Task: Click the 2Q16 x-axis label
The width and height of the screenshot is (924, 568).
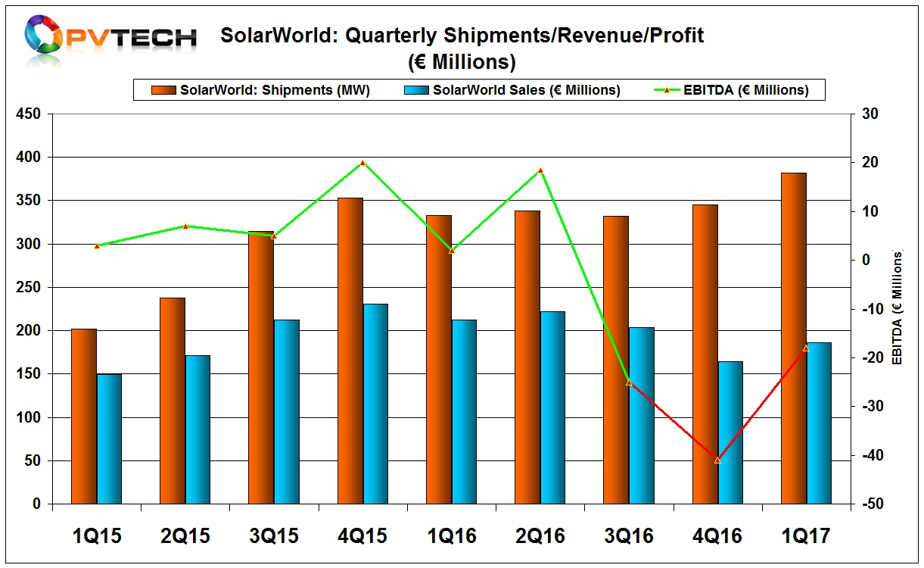Action: tap(540, 536)
